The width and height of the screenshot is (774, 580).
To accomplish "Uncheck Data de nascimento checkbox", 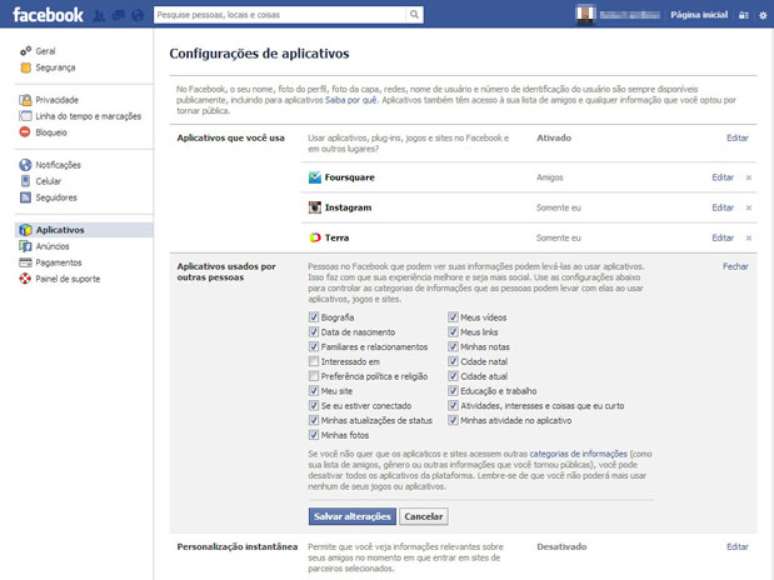I will point(313,332).
